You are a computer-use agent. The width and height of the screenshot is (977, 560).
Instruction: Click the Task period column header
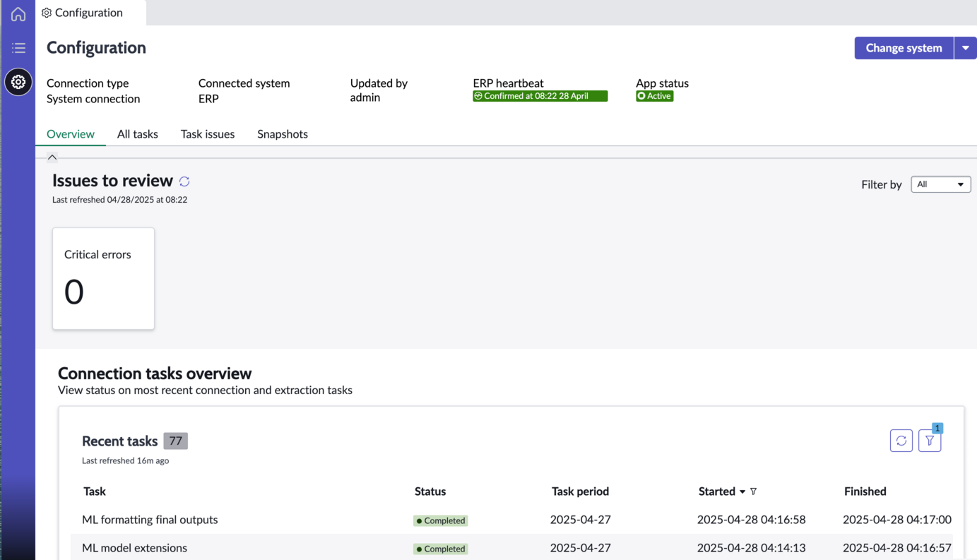point(580,492)
